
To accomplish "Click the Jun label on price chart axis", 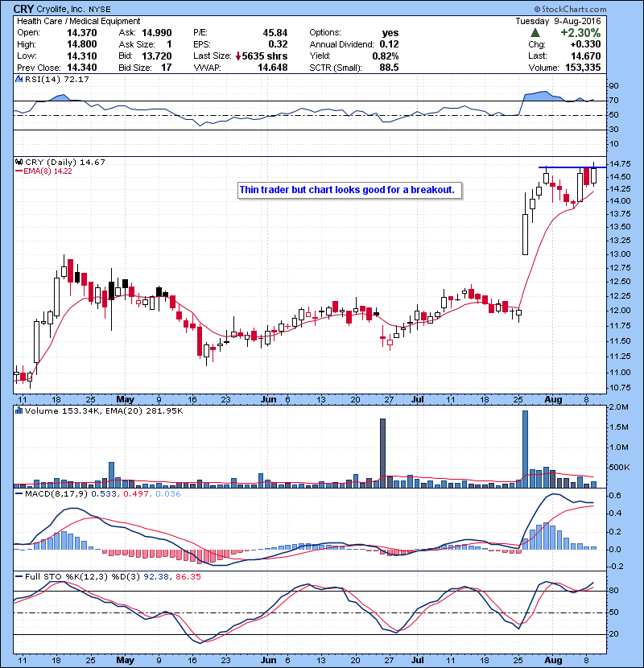I will 269,400.
